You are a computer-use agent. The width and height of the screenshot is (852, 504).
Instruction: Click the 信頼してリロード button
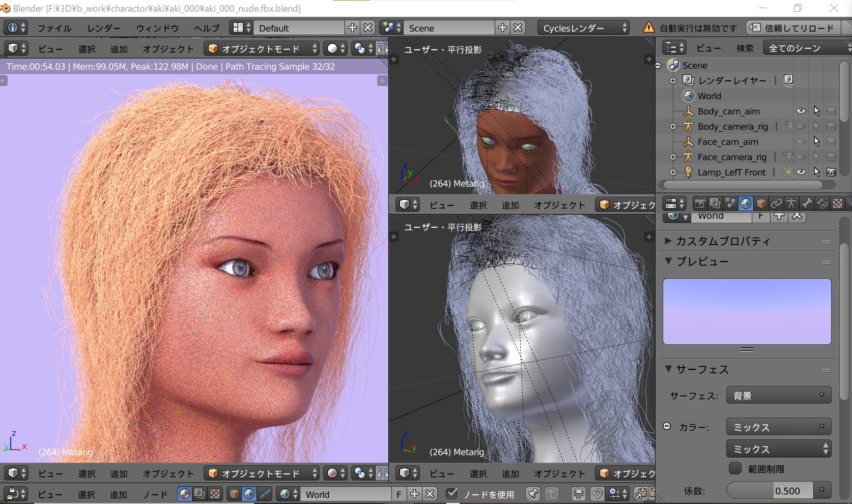793,28
